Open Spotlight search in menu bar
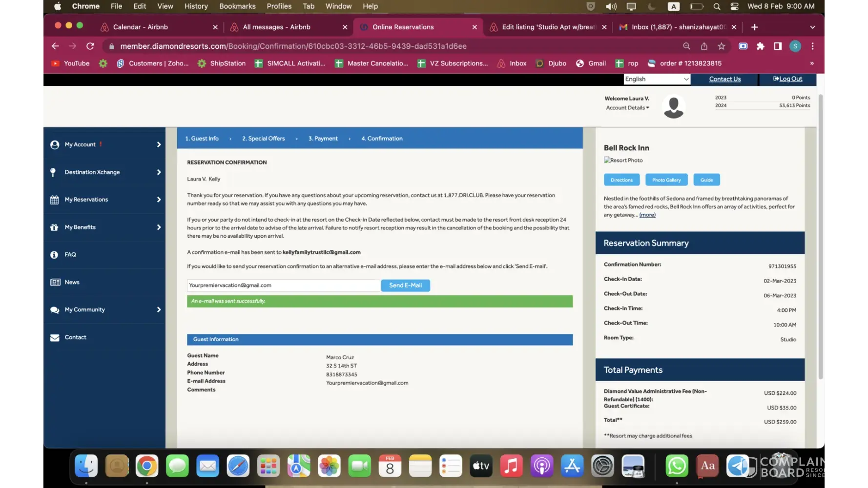 tap(717, 6)
